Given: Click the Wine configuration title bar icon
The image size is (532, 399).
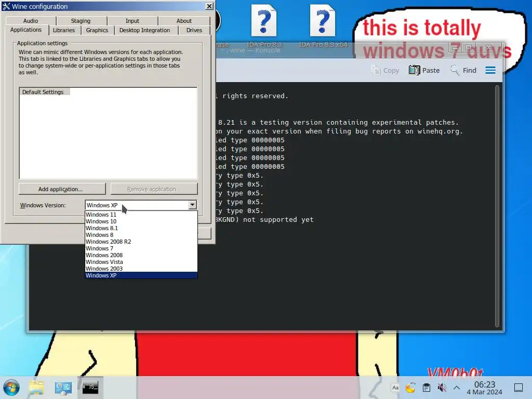Looking at the screenshot, I should [x=6, y=6].
